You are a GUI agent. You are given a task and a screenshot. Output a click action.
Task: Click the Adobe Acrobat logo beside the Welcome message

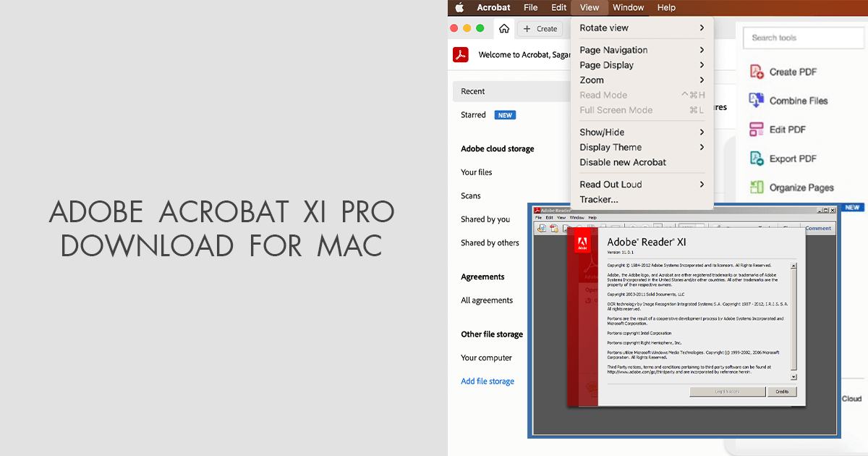click(x=461, y=54)
